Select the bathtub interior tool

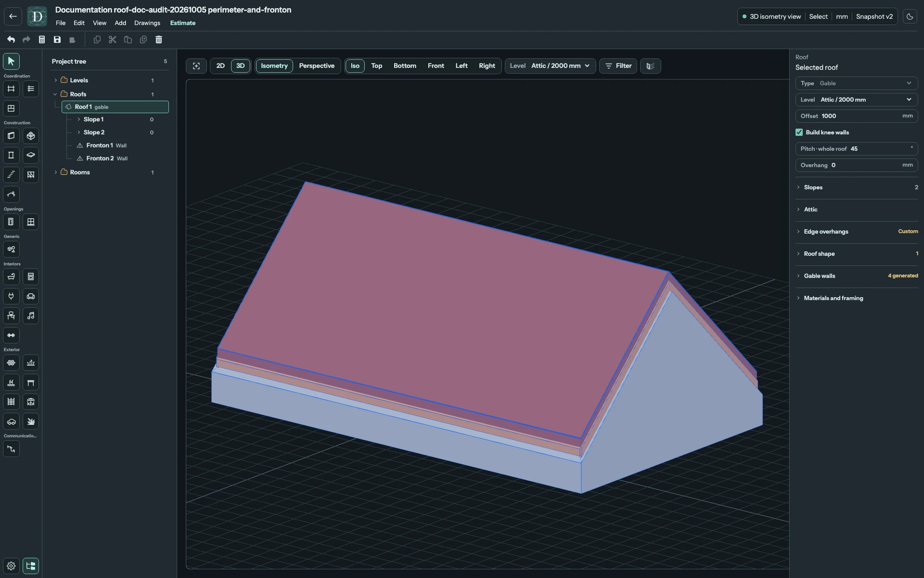coord(11,276)
